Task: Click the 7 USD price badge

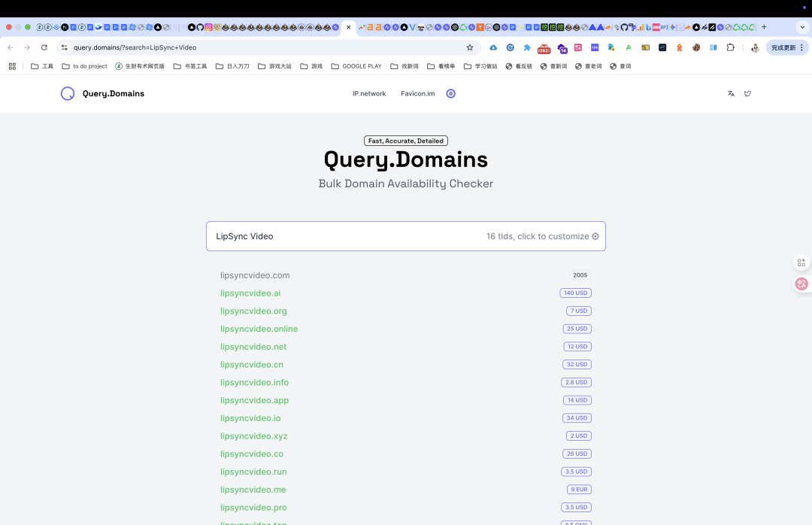Action: [x=578, y=311]
